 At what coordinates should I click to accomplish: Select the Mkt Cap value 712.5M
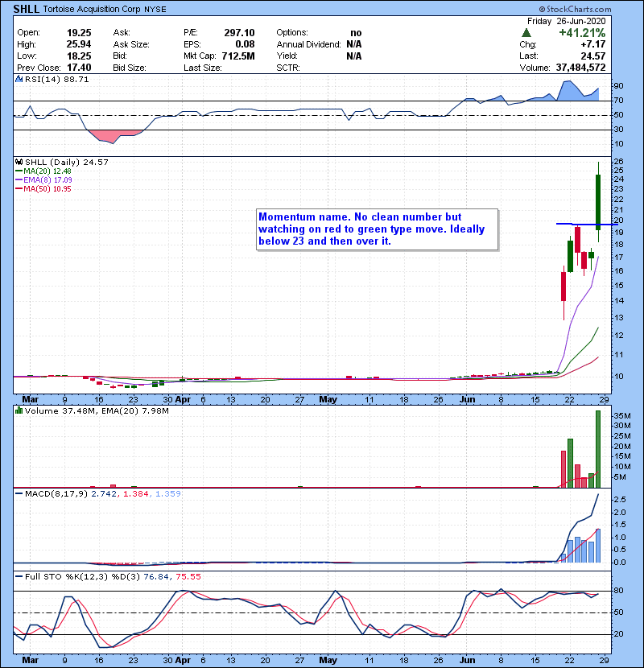[x=238, y=56]
